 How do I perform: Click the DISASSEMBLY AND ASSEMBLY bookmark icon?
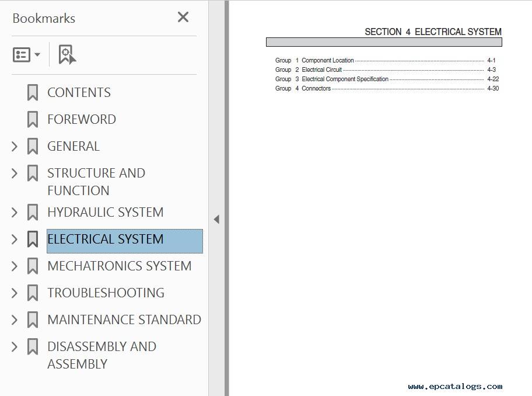[x=33, y=346]
